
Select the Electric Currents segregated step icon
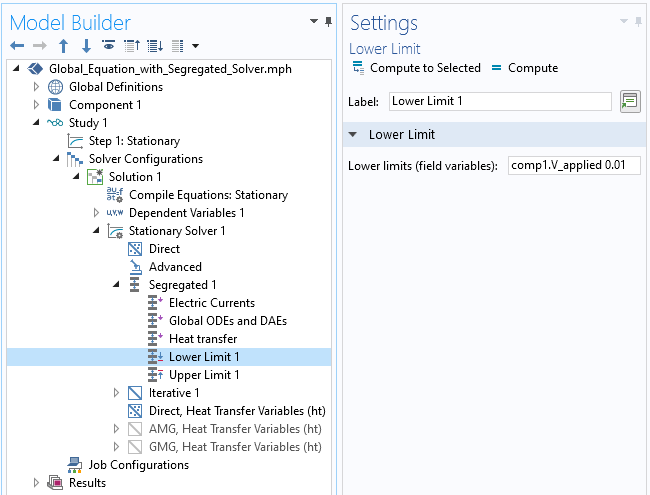[155, 303]
